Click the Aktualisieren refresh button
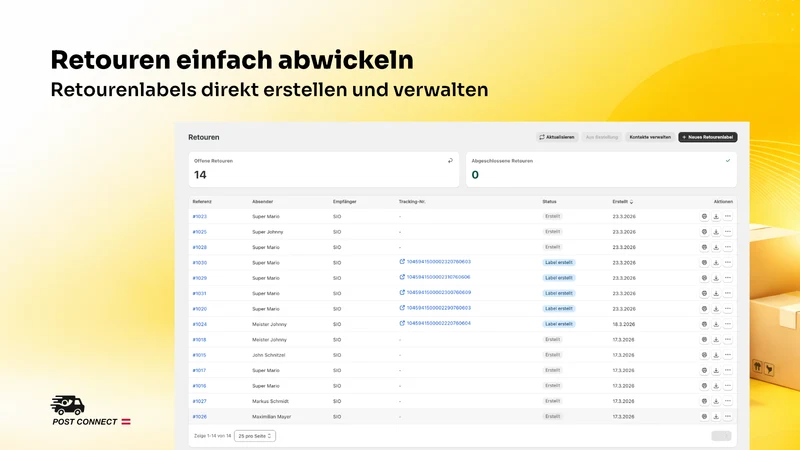 (557, 137)
